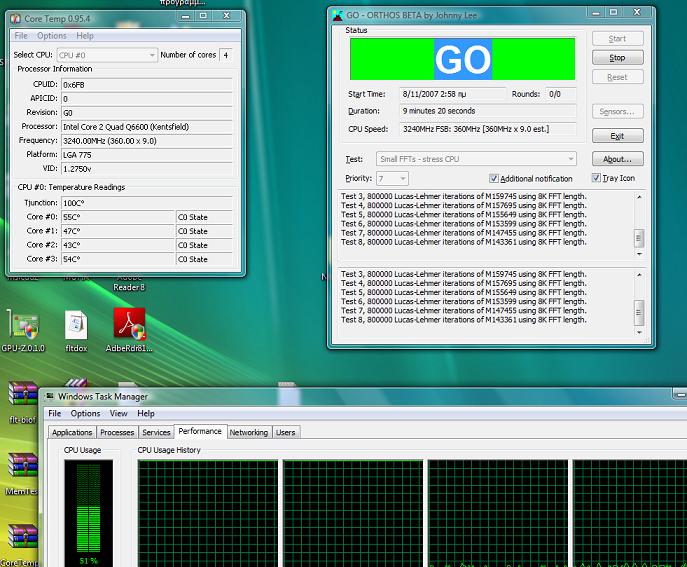
Task: Click the Core Temp title bar icon
Action: 16,19
